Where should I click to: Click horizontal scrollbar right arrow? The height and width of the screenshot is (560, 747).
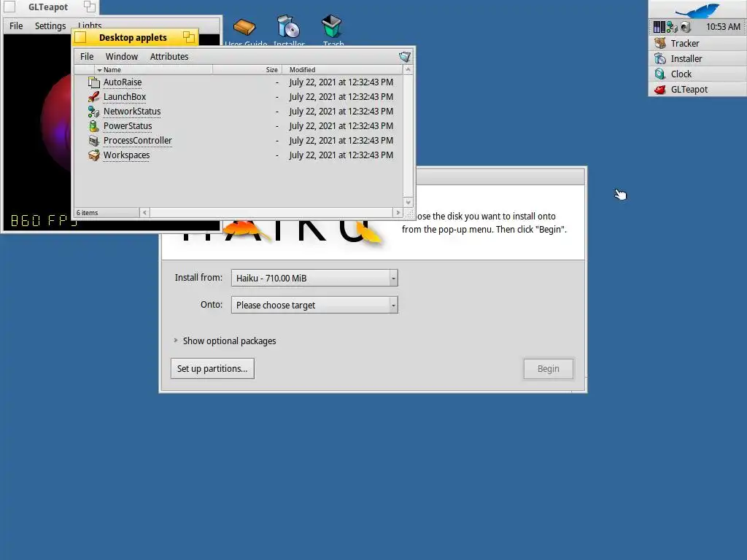coord(398,212)
